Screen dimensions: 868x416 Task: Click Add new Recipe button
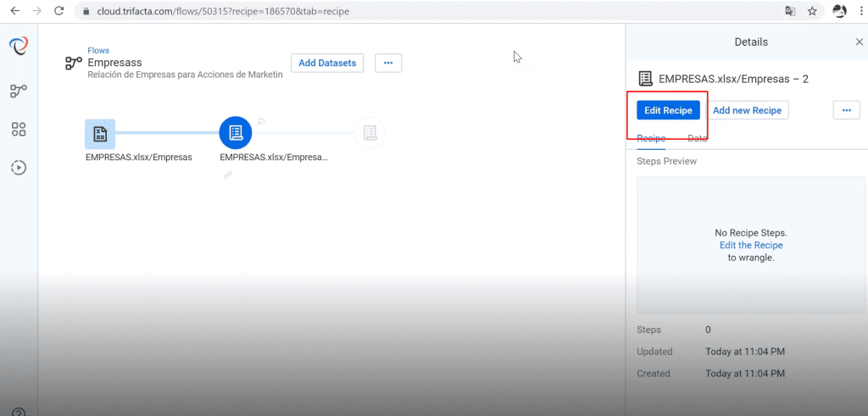click(748, 110)
